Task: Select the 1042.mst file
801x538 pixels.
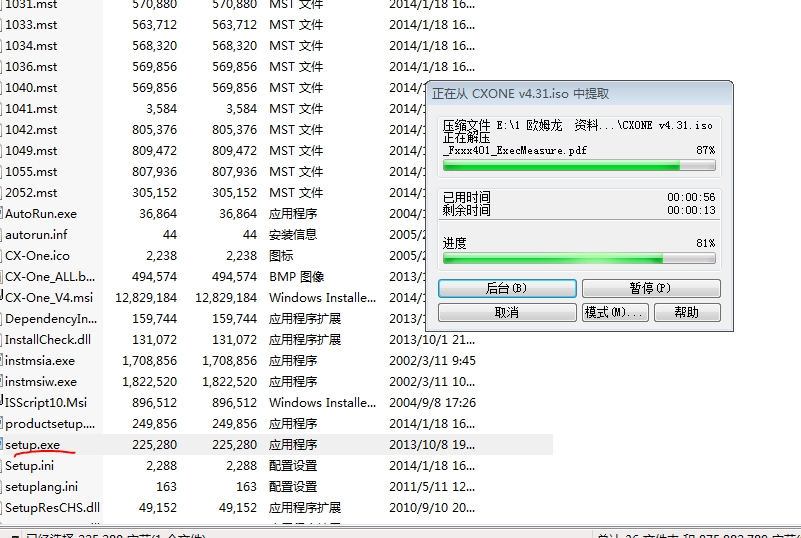Action: (31, 130)
